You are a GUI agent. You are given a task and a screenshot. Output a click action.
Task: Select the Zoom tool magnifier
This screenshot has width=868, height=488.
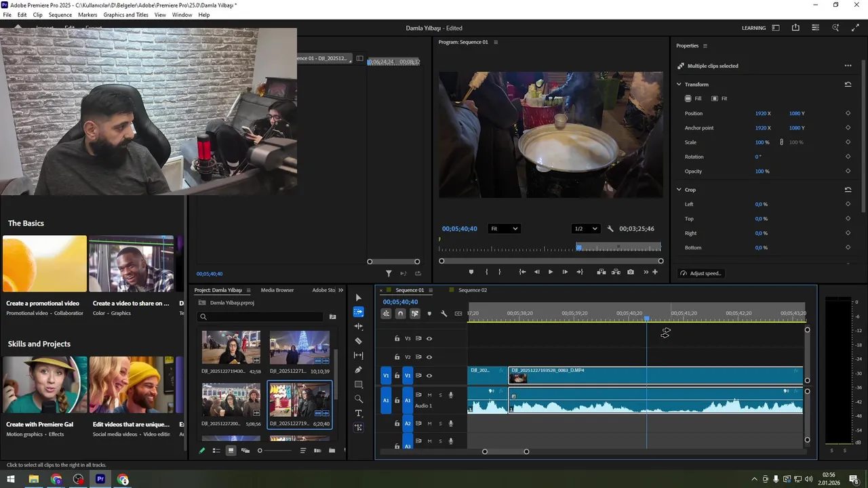[359, 399]
